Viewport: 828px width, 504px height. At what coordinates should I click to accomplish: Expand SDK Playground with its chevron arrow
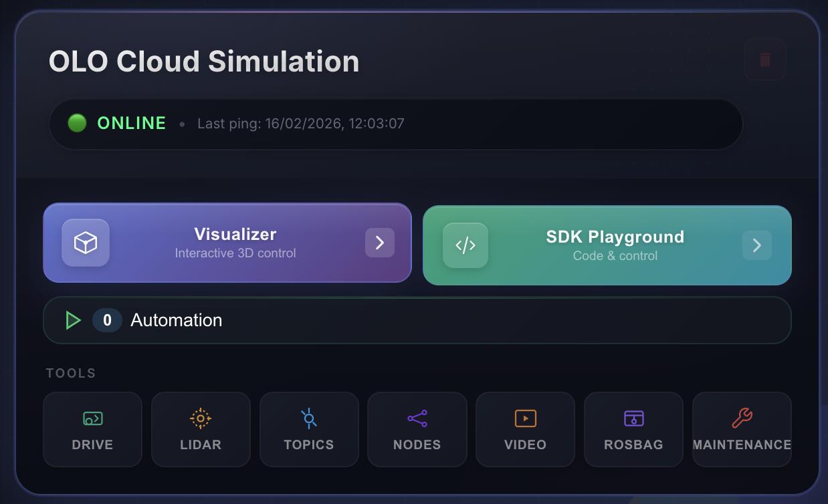click(757, 245)
